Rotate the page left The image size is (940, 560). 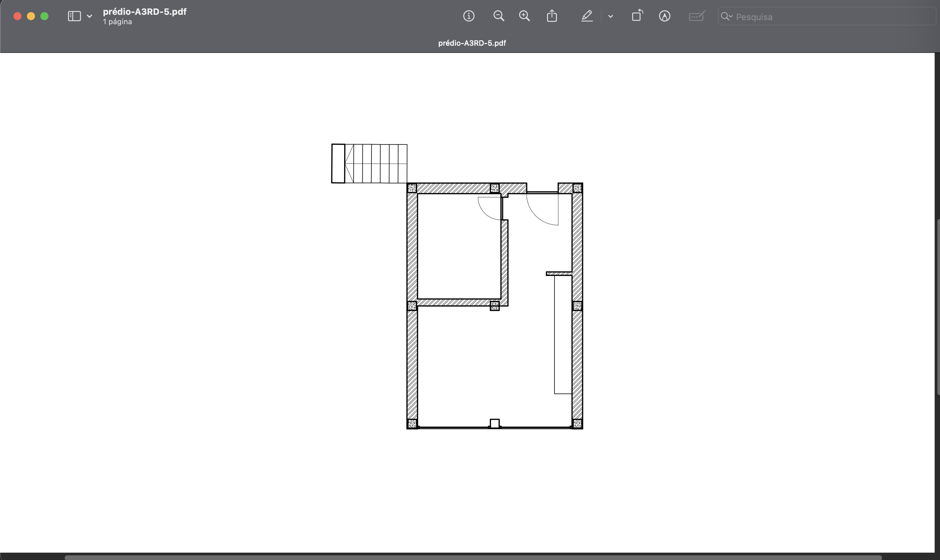(637, 16)
